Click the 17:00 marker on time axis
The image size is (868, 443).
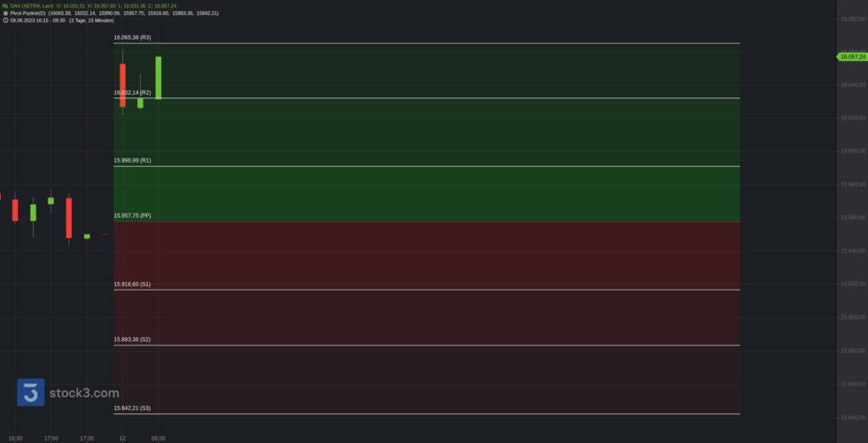(x=51, y=438)
